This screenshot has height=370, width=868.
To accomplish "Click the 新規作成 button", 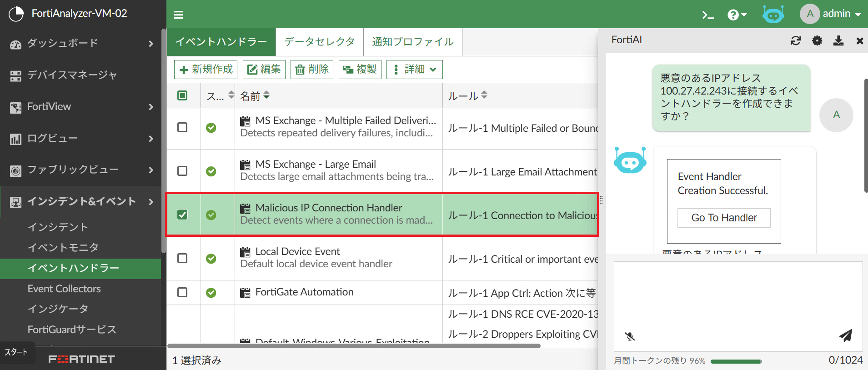I will click(206, 70).
